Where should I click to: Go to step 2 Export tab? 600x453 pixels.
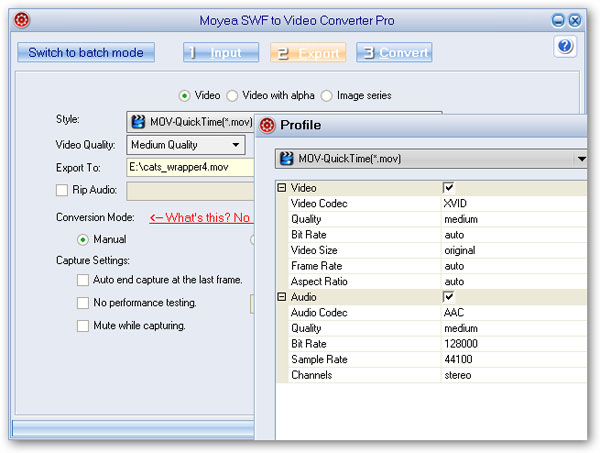tap(308, 52)
